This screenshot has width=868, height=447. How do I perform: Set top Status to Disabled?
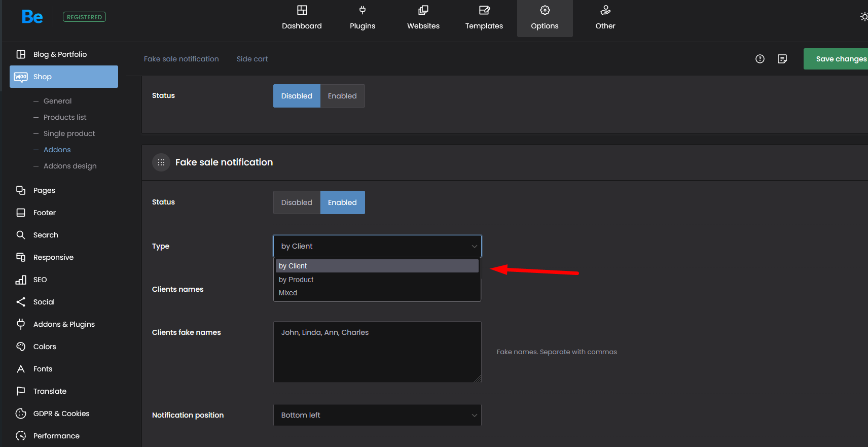click(x=297, y=96)
